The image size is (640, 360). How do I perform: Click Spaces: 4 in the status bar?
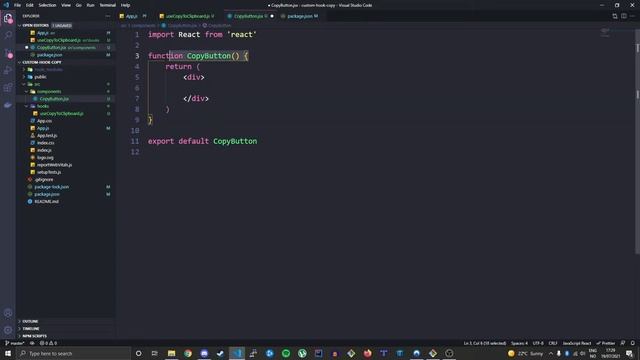click(x=519, y=343)
